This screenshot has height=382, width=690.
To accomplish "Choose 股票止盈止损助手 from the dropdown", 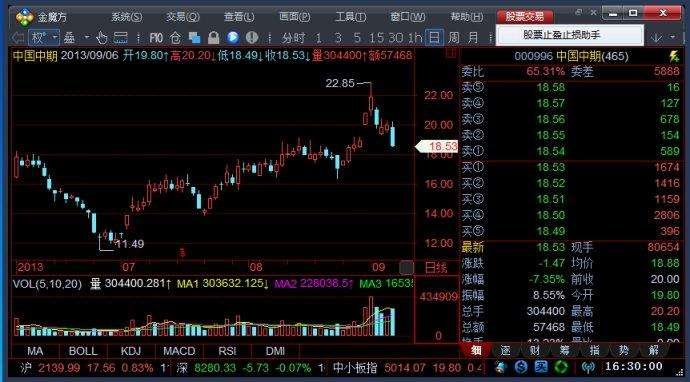I will 569,35.
